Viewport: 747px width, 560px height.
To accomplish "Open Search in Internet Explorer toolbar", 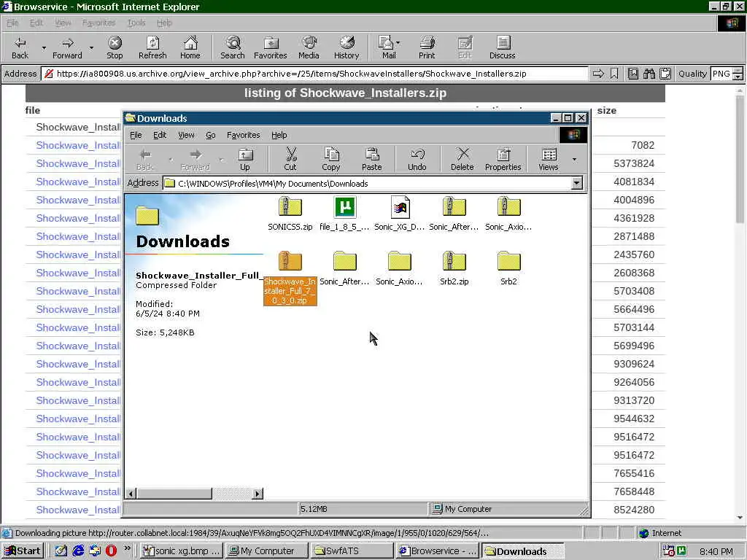I will point(233,47).
